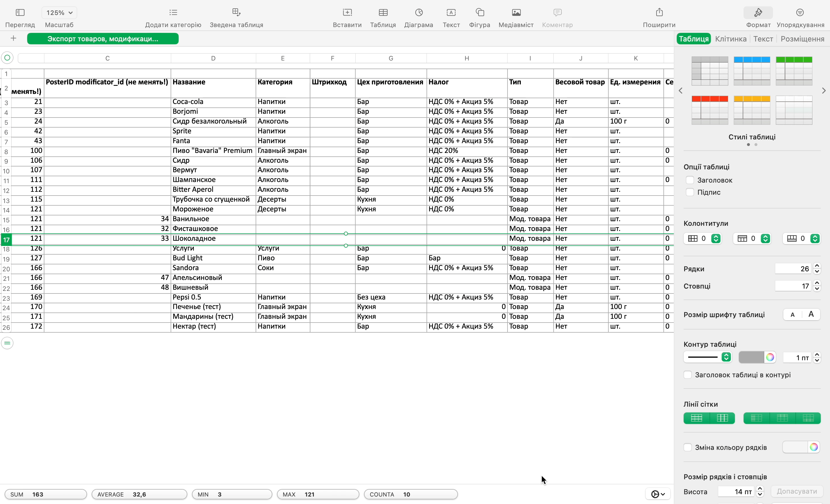This screenshot has height=504, width=830.
Task: Open the Таблиця toolbar icon
Action: pyautogui.click(x=383, y=12)
